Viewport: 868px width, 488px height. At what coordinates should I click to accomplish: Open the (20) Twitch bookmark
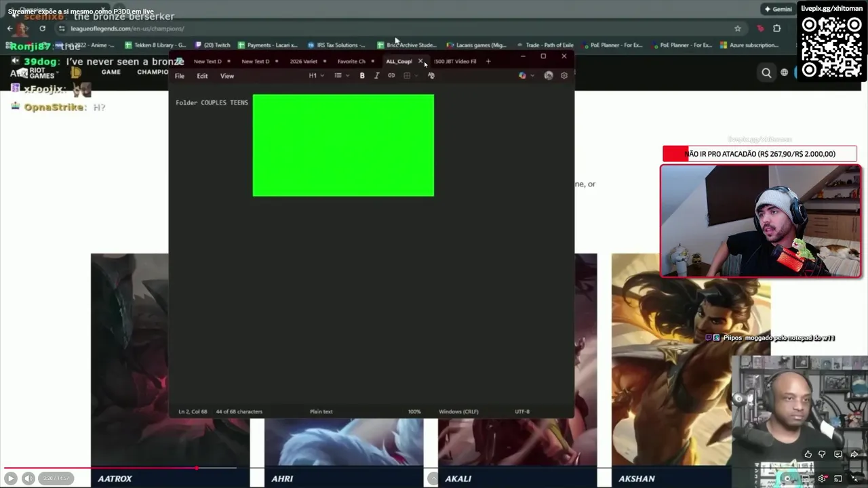pyautogui.click(x=213, y=45)
